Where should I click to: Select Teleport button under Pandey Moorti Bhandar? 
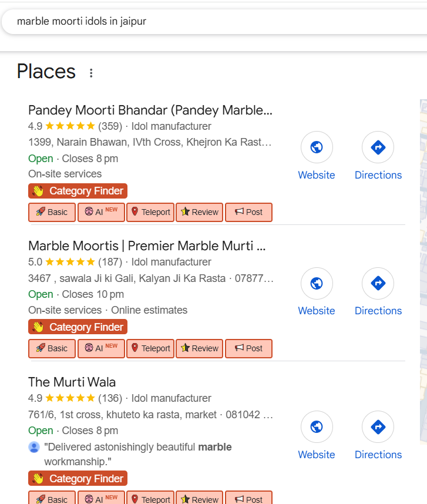tap(150, 212)
